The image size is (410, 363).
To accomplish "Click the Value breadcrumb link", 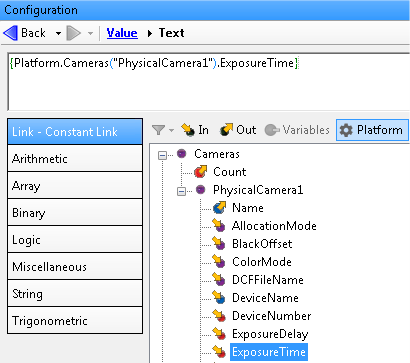I will pyautogui.click(x=122, y=33).
